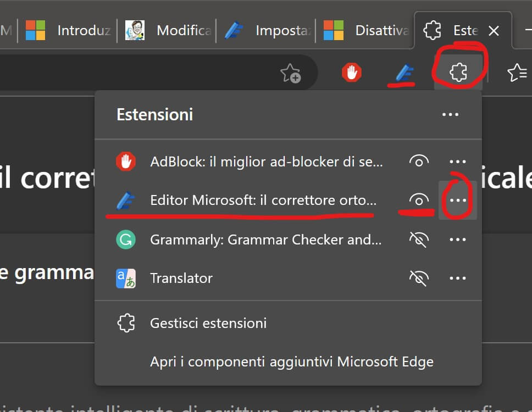Open Apri i componenti aggiuntivi Microsoft Edge
Viewport: 532px width, 412px height.
(x=292, y=362)
